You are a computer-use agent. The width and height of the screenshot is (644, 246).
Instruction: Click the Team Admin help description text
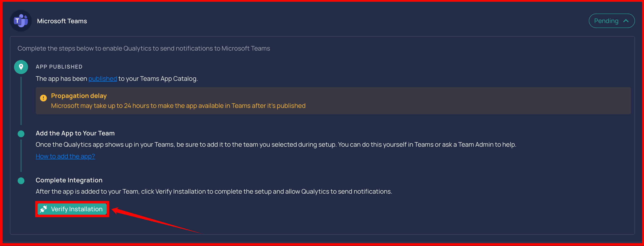(x=276, y=144)
